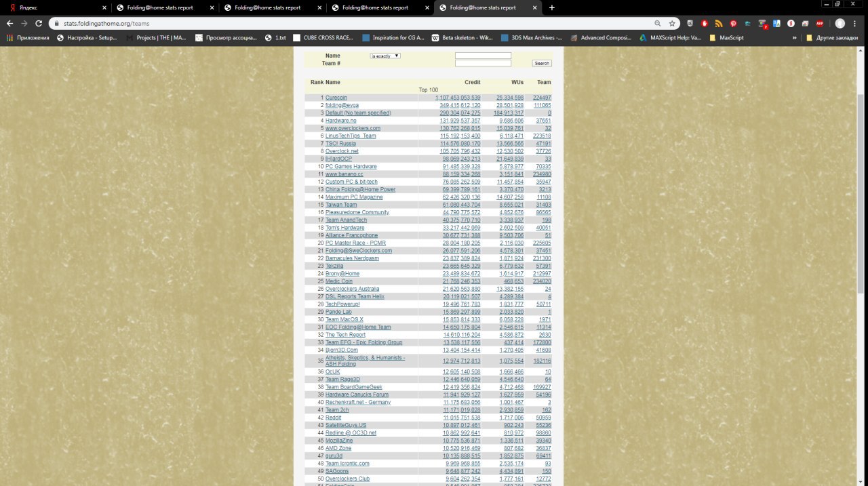Open the RSS feed extension
The height and width of the screenshot is (486, 868).
tap(719, 23)
